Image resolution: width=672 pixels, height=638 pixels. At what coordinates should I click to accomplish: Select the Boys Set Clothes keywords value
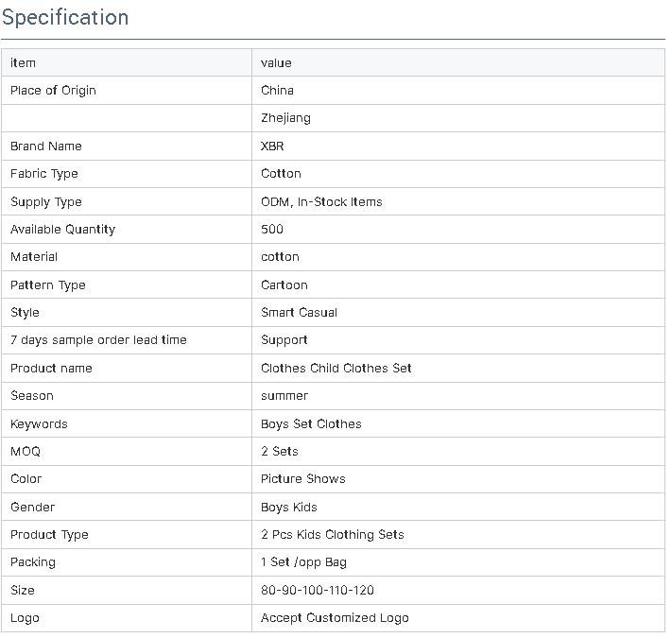pyautogui.click(x=311, y=423)
